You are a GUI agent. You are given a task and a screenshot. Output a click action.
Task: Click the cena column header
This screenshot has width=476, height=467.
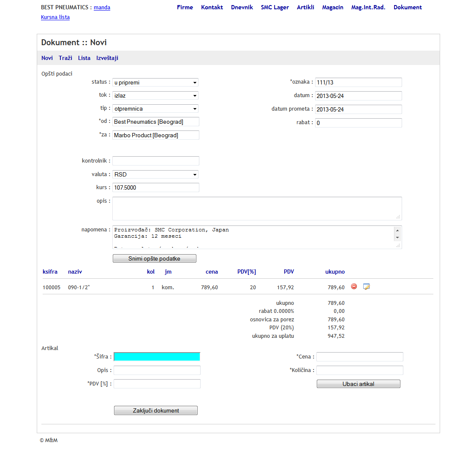(212, 272)
